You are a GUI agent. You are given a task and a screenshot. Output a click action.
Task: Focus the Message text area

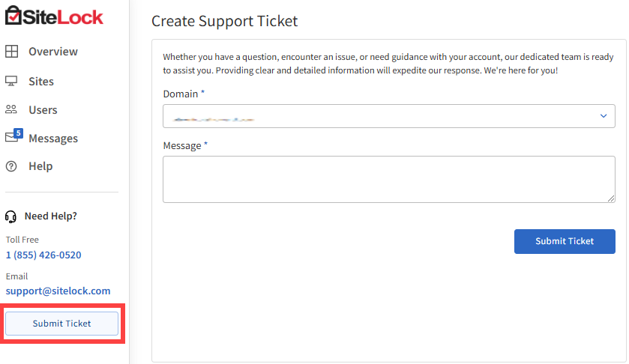coord(388,179)
